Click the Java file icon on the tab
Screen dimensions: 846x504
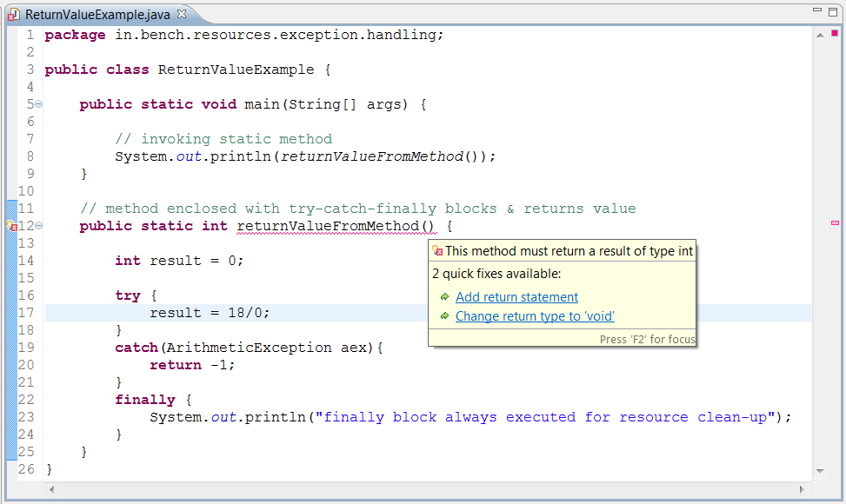[14, 15]
